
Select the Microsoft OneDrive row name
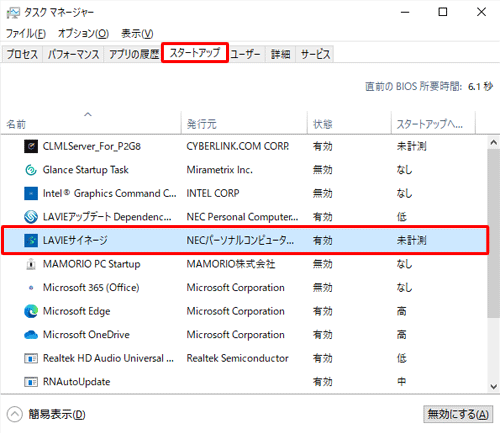(86, 335)
